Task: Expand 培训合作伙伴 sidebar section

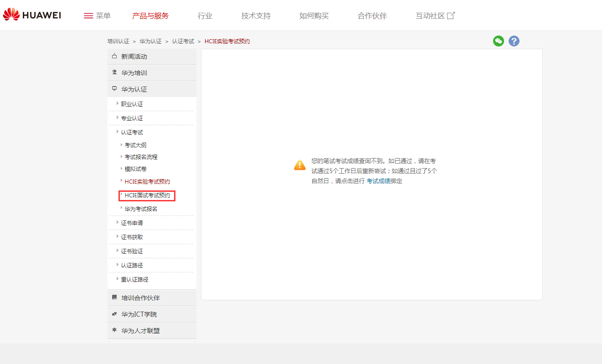Action: point(152,298)
